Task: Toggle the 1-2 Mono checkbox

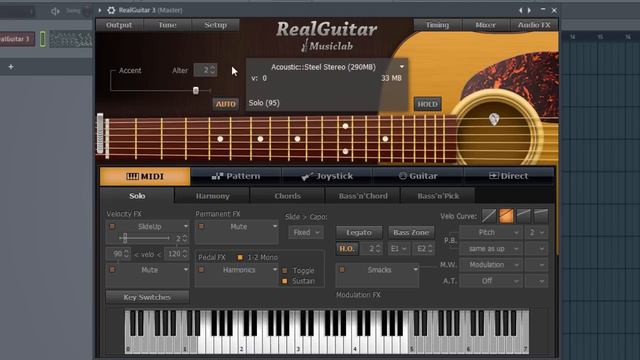Action: click(240, 257)
